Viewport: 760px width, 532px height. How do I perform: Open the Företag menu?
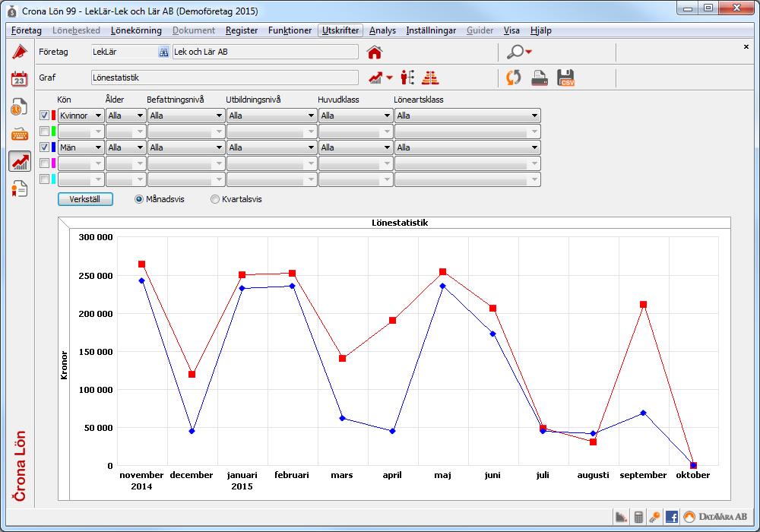26,30
